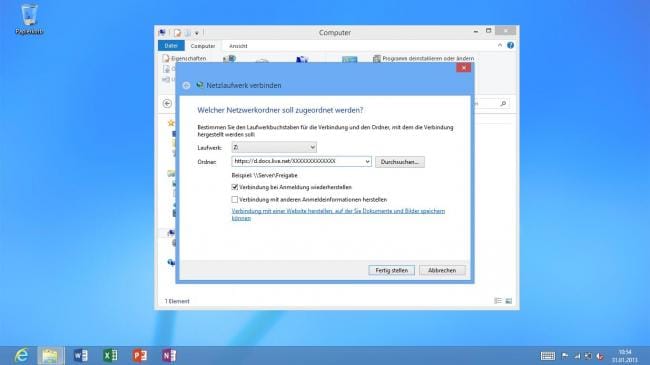Image resolution: width=650 pixels, height=365 pixels.
Task: Click Computer window search magnifier
Action: click(x=503, y=103)
